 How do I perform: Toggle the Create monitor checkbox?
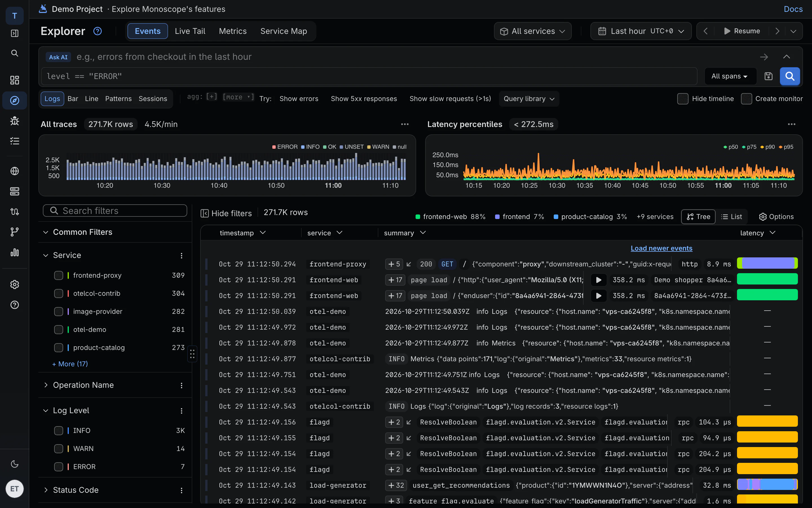(746, 99)
